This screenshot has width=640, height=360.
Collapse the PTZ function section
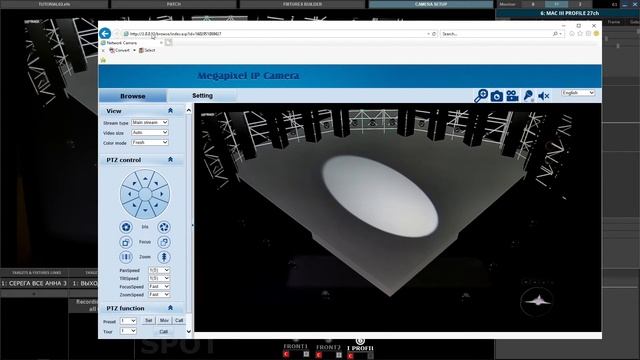[x=170, y=308]
